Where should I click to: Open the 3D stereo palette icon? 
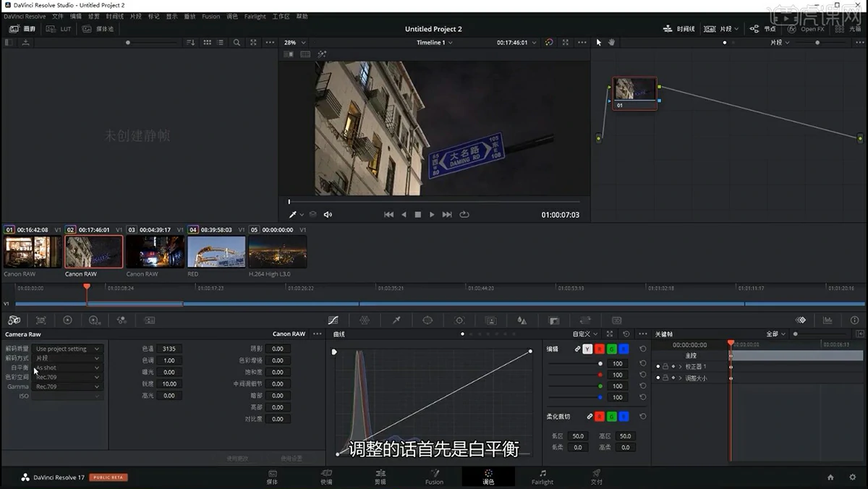click(x=616, y=320)
